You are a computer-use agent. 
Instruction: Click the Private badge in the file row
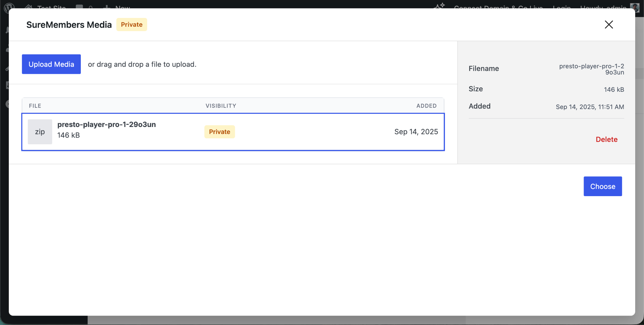point(219,132)
